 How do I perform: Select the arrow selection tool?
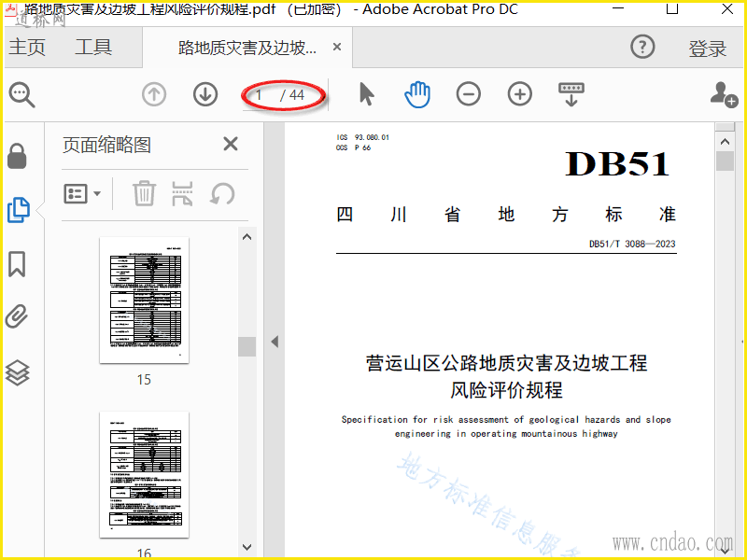coord(366,94)
